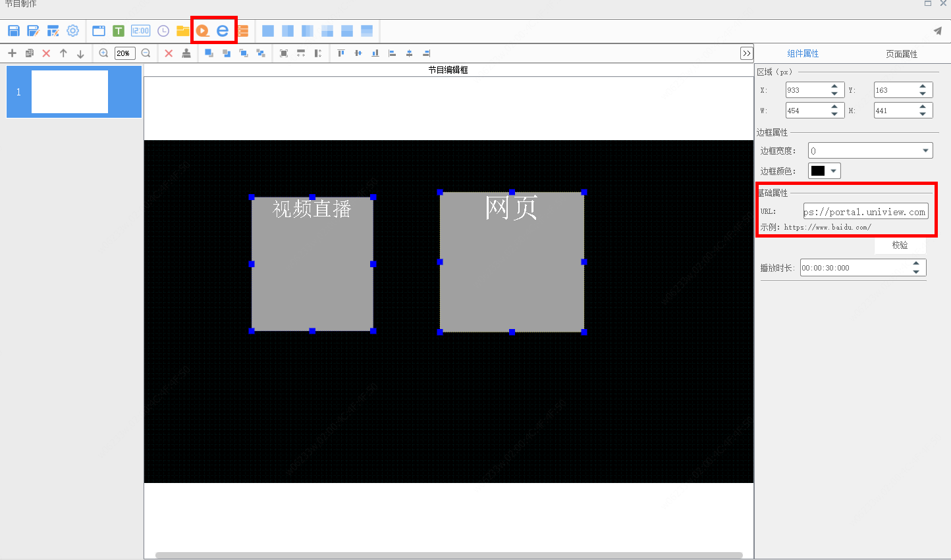Click the publish paper plane icon

(x=938, y=31)
